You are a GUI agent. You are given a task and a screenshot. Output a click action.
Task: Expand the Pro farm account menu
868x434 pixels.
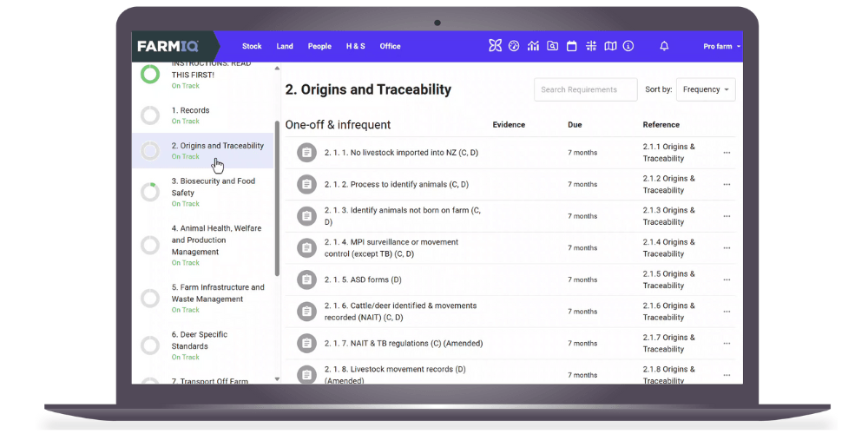click(721, 46)
